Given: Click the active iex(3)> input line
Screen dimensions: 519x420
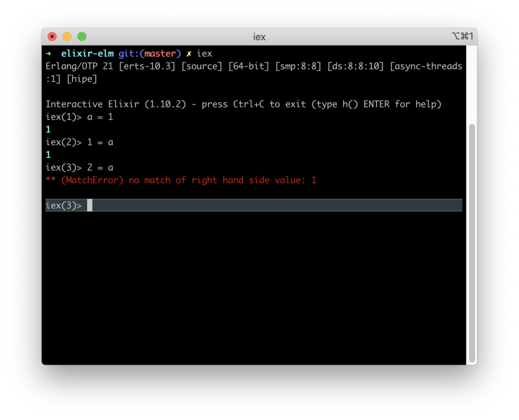Looking at the screenshot, I should tap(254, 205).
